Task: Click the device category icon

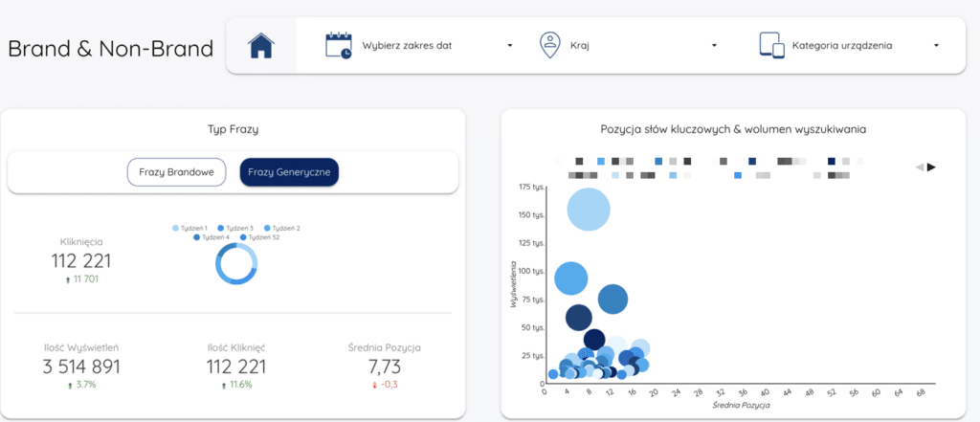Action: pos(771,45)
